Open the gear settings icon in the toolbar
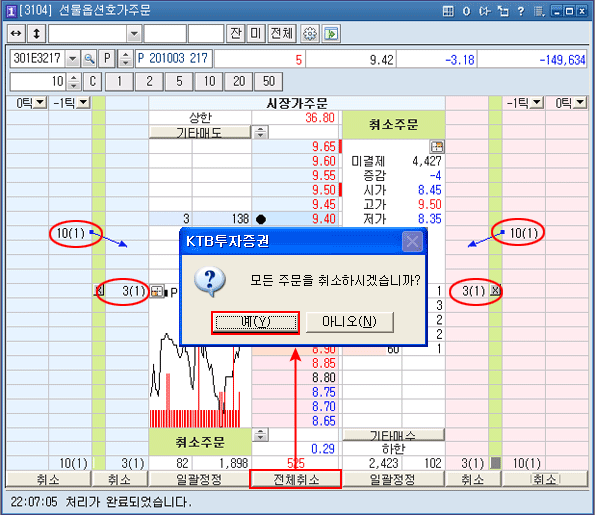Image resolution: width=595 pixels, height=515 pixels. (x=310, y=34)
